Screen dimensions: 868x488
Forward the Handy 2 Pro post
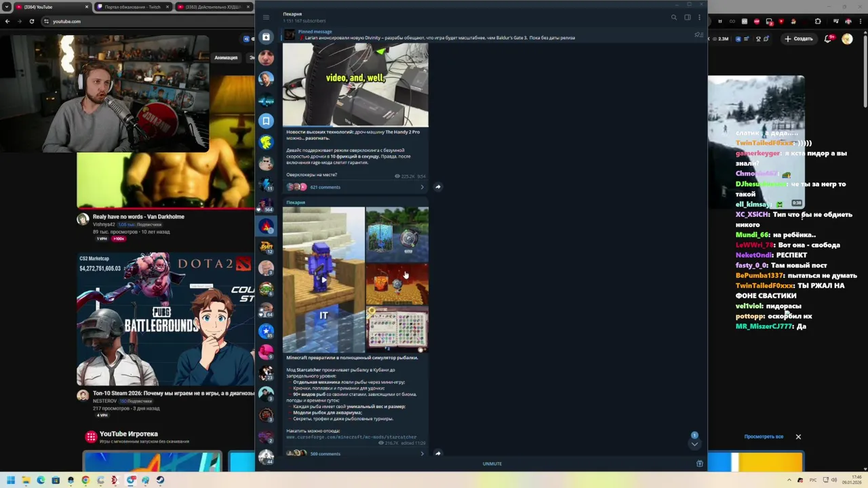tap(438, 186)
